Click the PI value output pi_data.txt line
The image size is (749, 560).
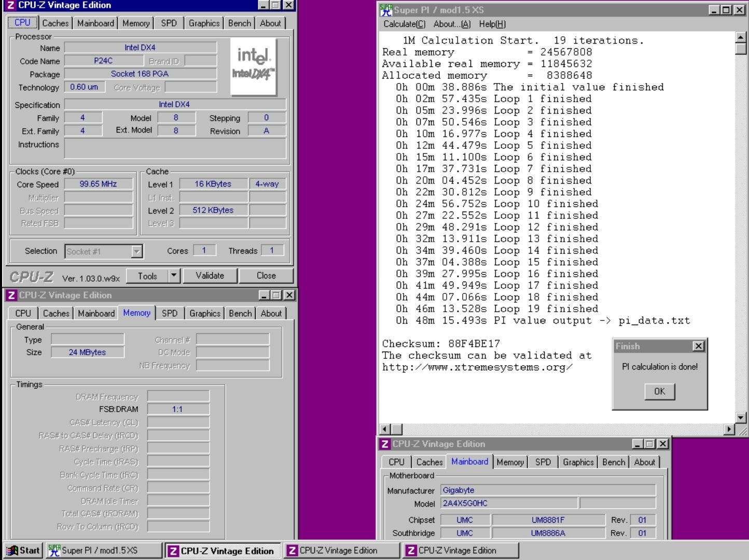[543, 320]
